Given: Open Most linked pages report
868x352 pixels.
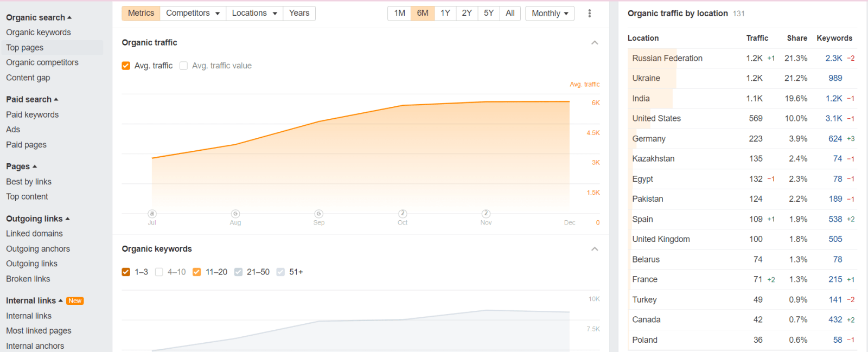Looking at the screenshot, I should (x=39, y=331).
